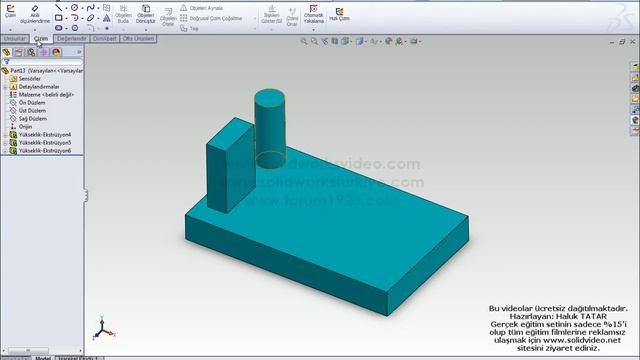Select the Line sketch tool

point(59,8)
